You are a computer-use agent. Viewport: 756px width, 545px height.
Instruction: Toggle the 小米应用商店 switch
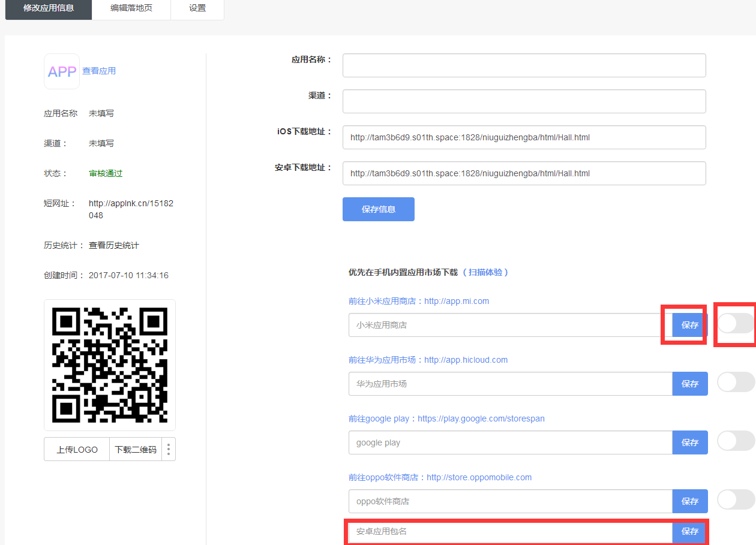[736, 323]
